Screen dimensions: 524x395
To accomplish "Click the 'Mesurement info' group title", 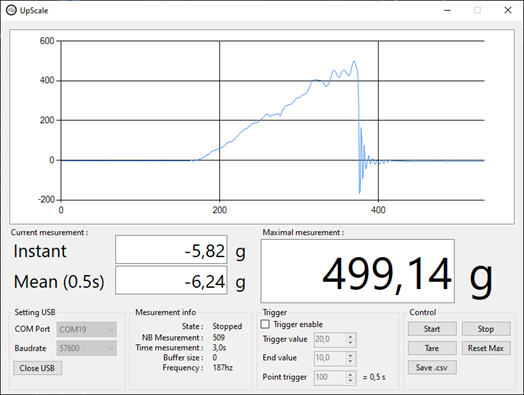I will point(165,312).
